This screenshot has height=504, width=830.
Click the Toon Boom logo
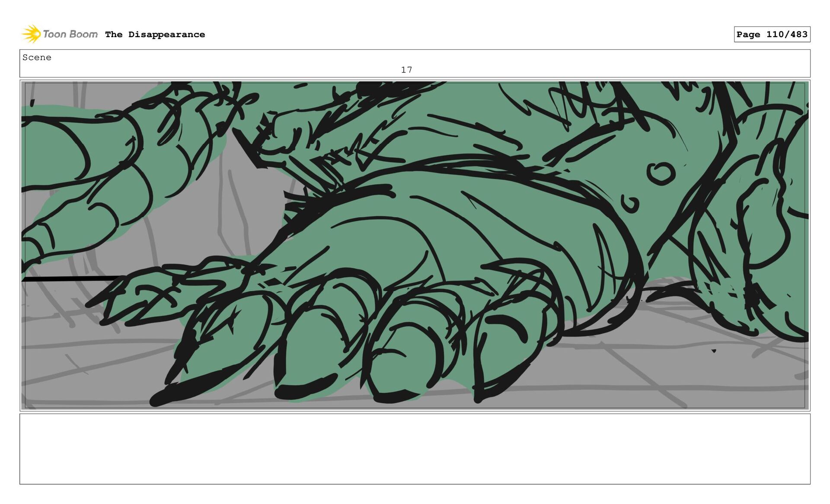coord(60,34)
